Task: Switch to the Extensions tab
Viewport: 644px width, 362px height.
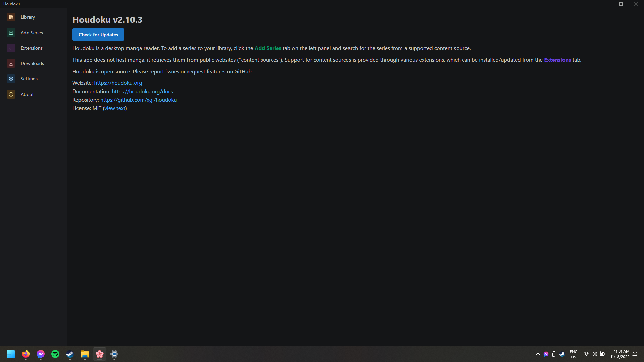Action: 32,48
